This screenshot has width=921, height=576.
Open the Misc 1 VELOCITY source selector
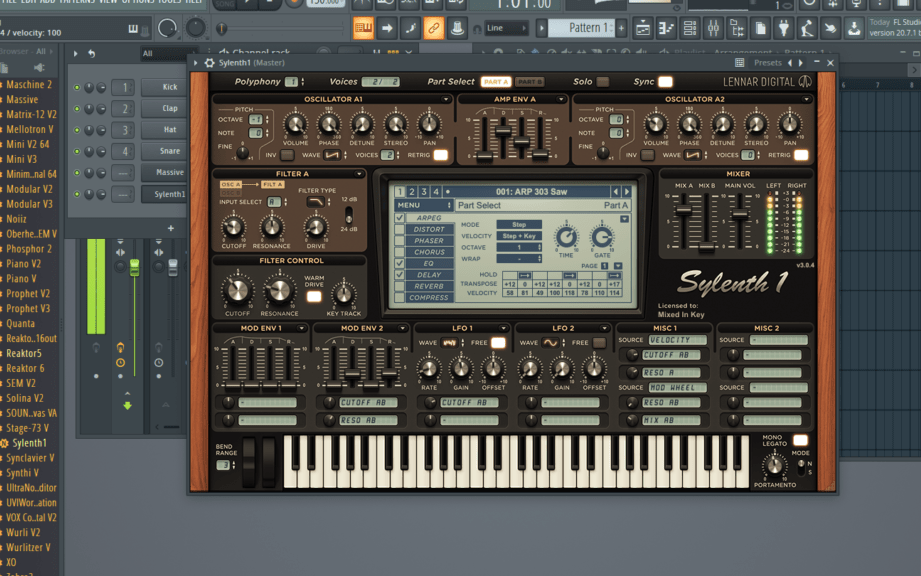tap(678, 340)
